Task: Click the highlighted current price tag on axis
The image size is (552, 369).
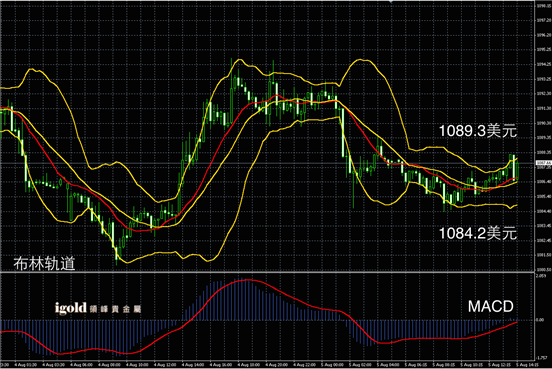Action: coord(543,163)
